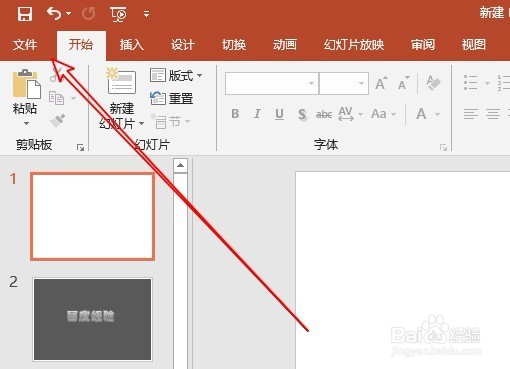Image resolution: width=510 pixels, height=369 pixels.
Task: Click the Copy icon
Action: 56,98
